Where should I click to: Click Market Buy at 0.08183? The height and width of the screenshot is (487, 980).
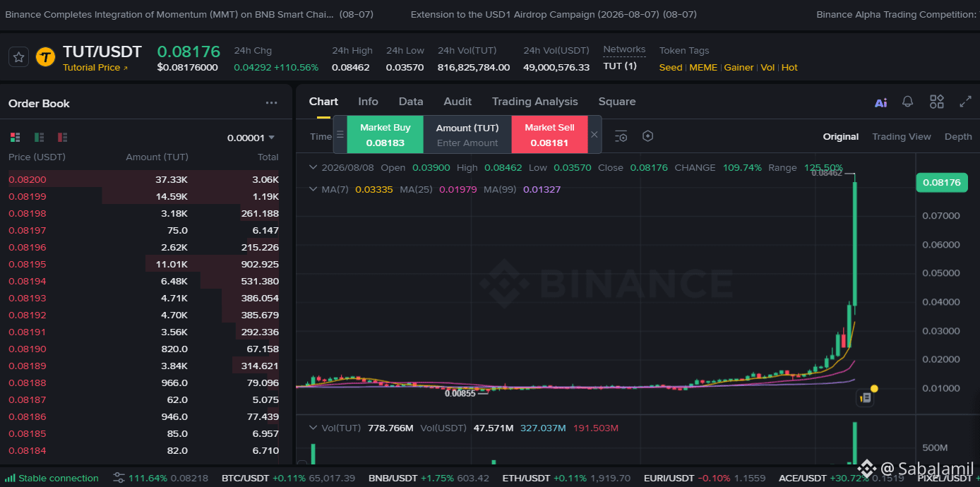385,134
